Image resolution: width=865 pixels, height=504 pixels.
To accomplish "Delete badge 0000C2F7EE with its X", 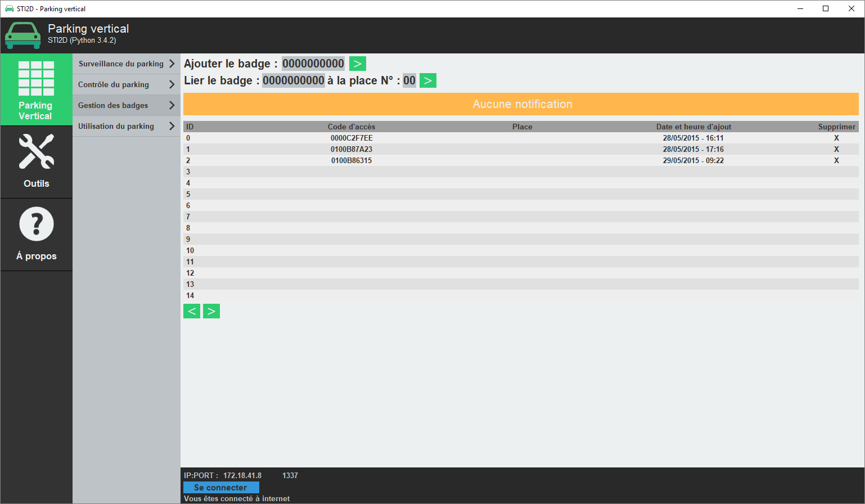I will pyautogui.click(x=836, y=138).
